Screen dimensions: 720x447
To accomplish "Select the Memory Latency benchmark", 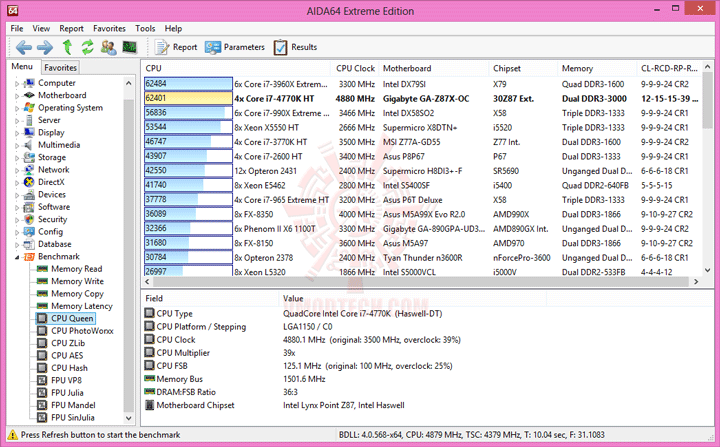I will click(x=82, y=306).
